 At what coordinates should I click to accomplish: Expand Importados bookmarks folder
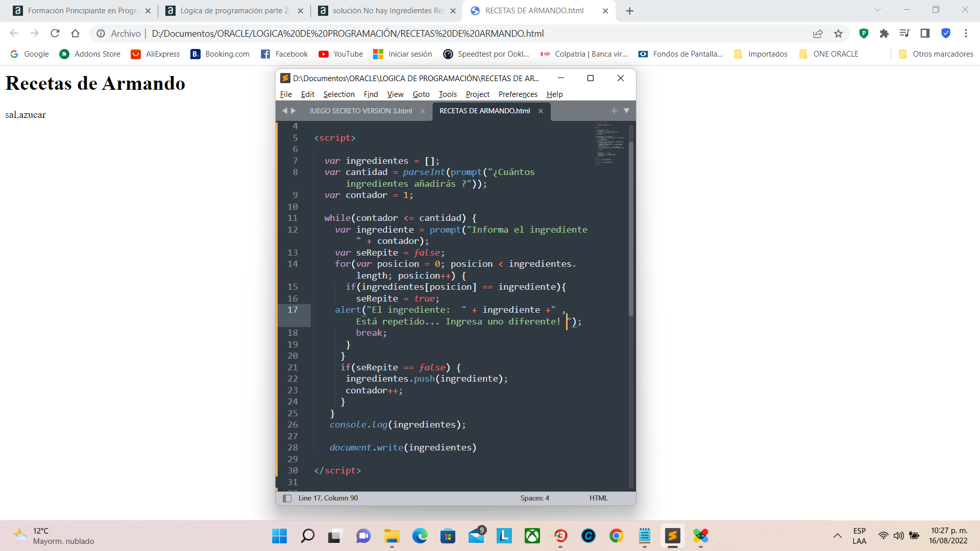coord(761,54)
